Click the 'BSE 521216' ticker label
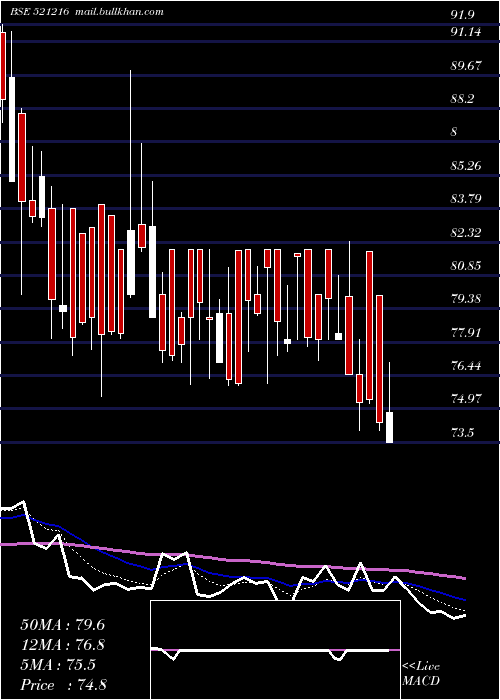500x700 pixels. pos(40,12)
